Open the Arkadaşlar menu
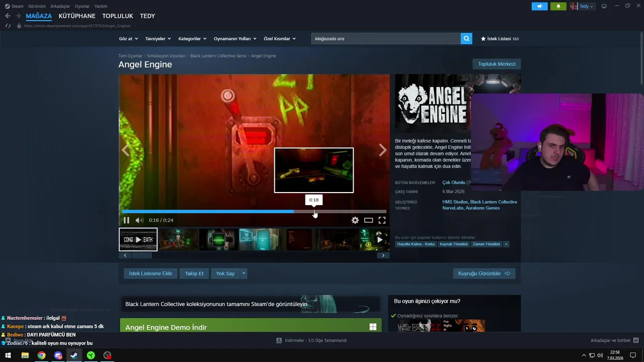The width and height of the screenshot is (644, 362). tap(60, 6)
